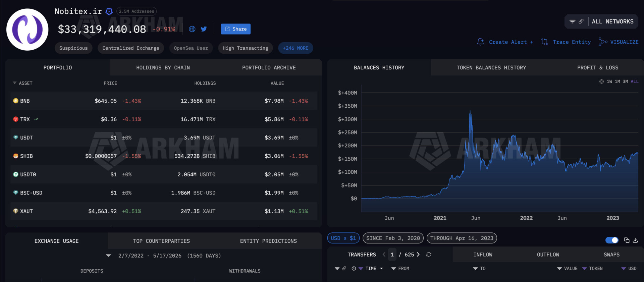This screenshot has width=644, height=282.
Task: Set chart range to ALL
Action: (635, 81)
